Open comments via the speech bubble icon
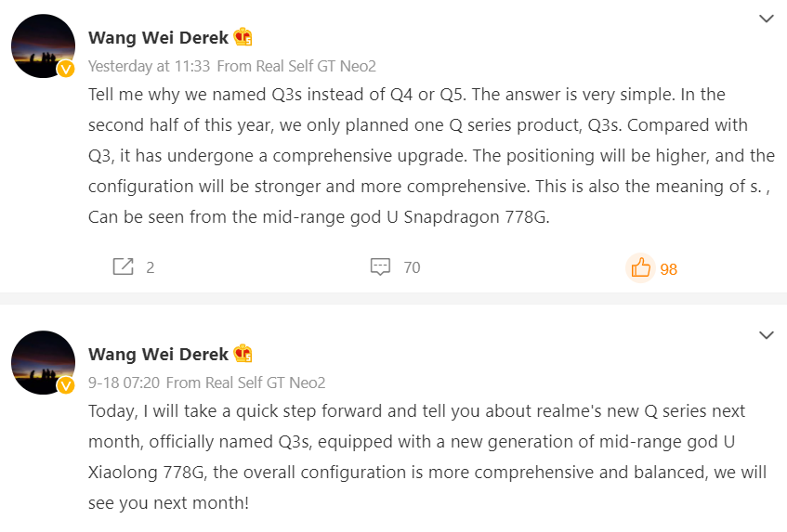Image resolution: width=787 pixels, height=532 pixels. [380, 266]
